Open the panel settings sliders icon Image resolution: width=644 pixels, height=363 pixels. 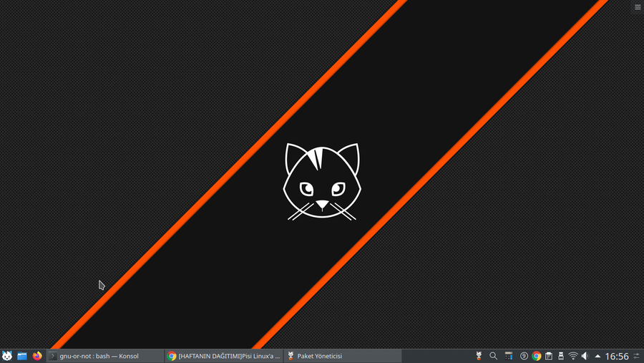click(637, 356)
